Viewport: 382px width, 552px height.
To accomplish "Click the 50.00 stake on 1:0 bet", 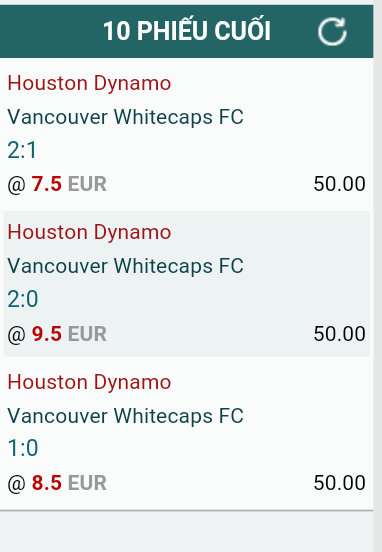I will click(339, 483).
